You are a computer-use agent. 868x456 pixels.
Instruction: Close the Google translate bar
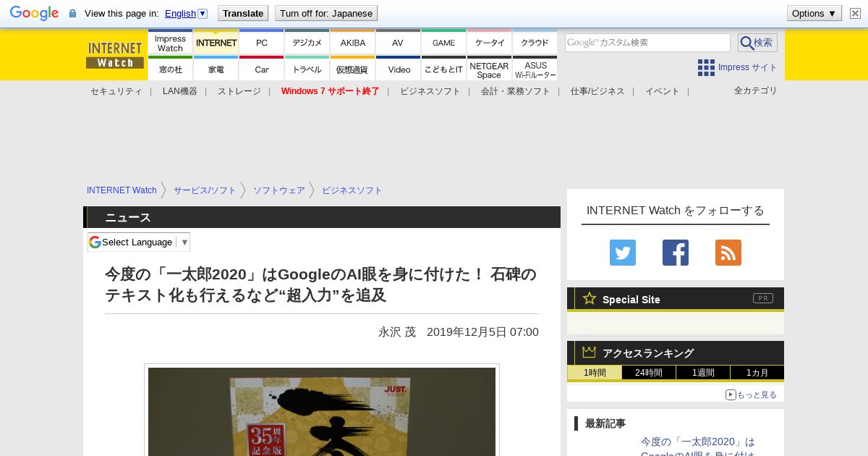855,13
